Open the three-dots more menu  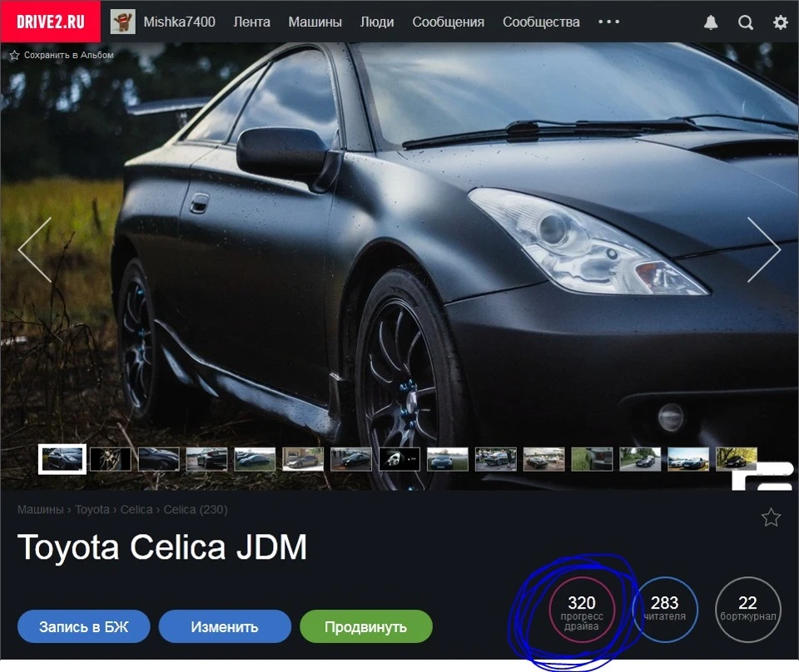[609, 22]
